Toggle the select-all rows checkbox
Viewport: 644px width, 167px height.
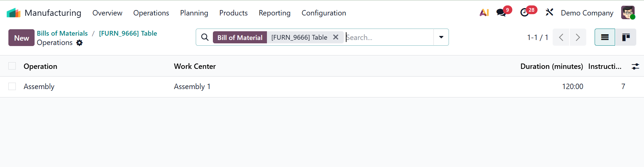pos(12,66)
